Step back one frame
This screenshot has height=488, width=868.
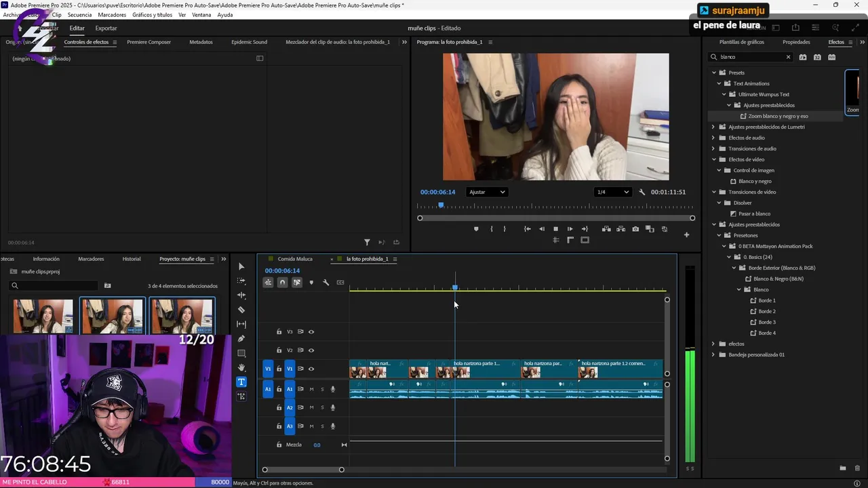click(541, 229)
